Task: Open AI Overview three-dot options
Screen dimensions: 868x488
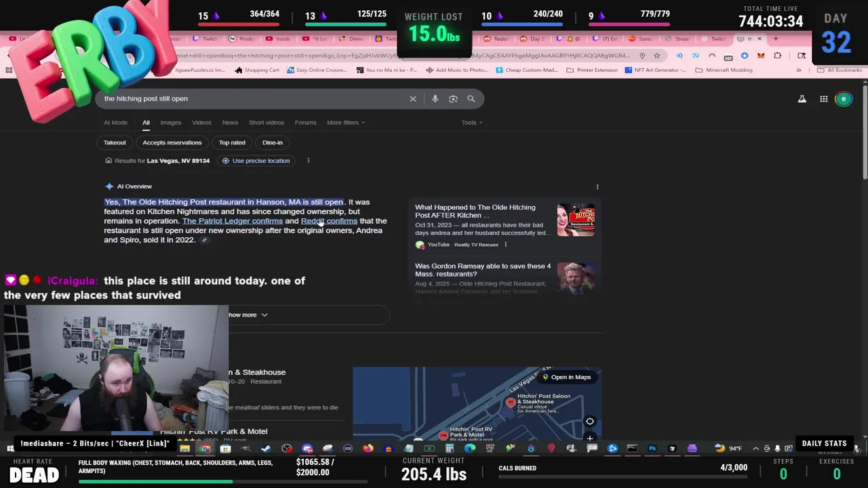Action: [597, 186]
